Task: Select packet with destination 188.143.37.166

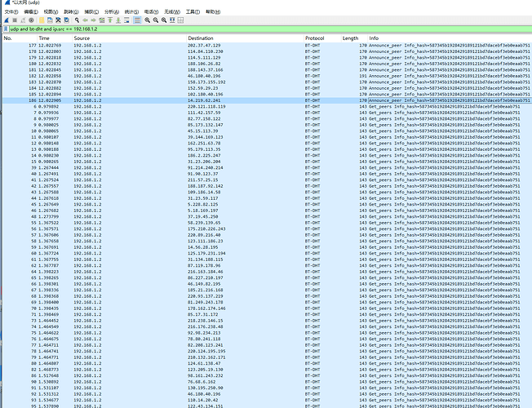Action: pyautogui.click(x=268, y=70)
